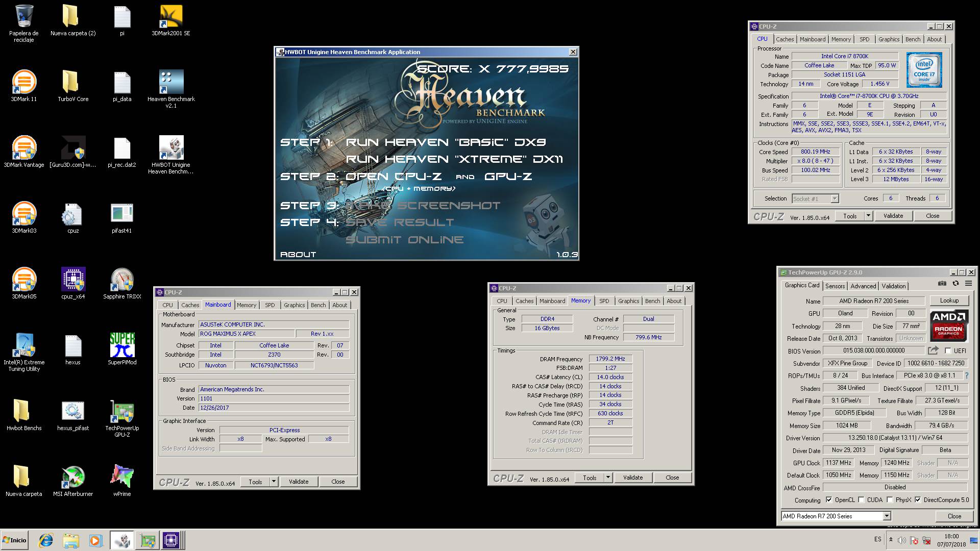Image resolution: width=980 pixels, height=551 pixels.
Task: Launch MSI Afterburner desktop shortcut
Action: (73, 481)
